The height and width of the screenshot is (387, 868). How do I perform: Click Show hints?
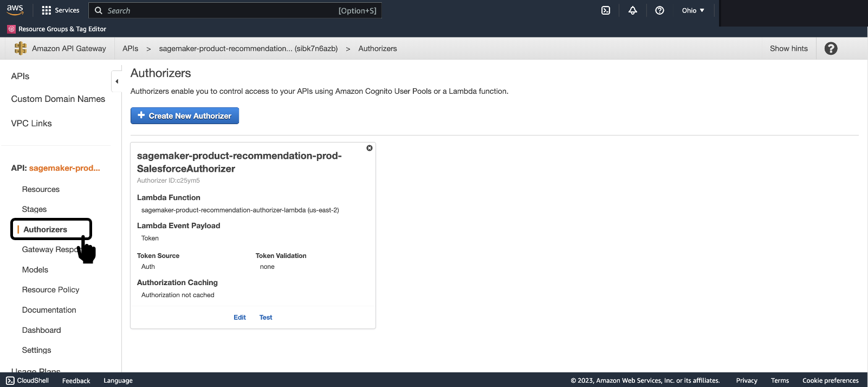pyautogui.click(x=789, y=48)
